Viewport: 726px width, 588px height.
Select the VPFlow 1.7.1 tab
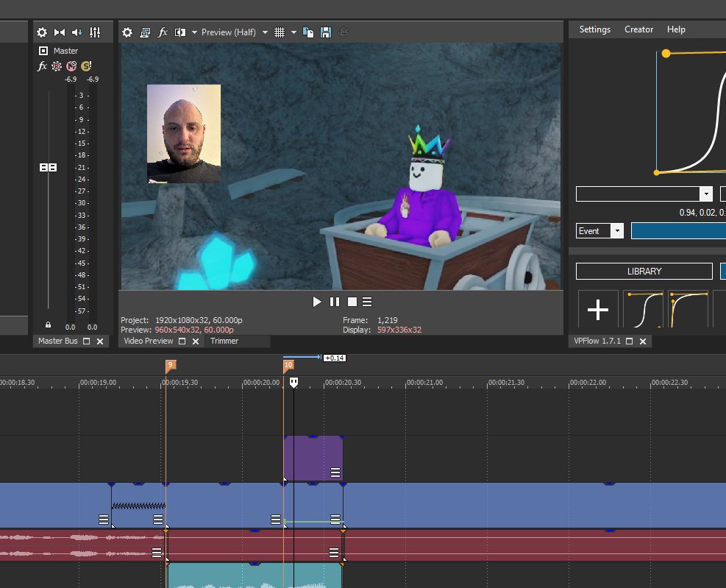pyautogui.click(x=597, y=341)
